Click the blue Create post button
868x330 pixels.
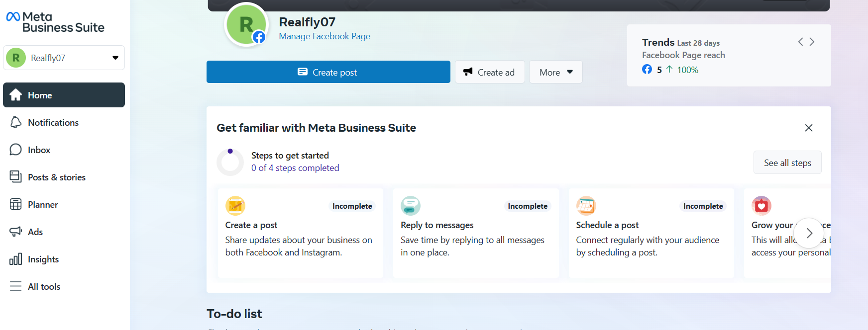(328, 72)
